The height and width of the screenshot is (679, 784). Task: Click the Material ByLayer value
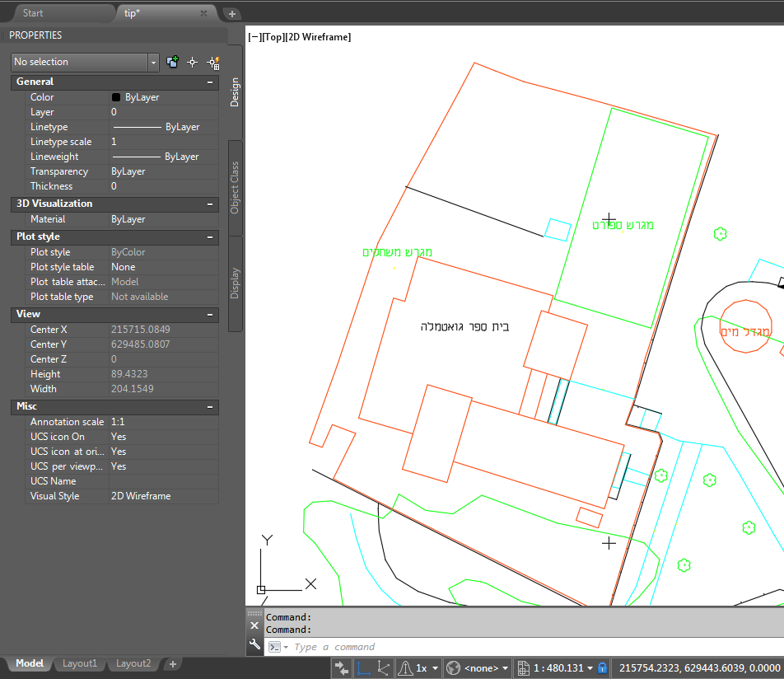[x=164, y=219]
